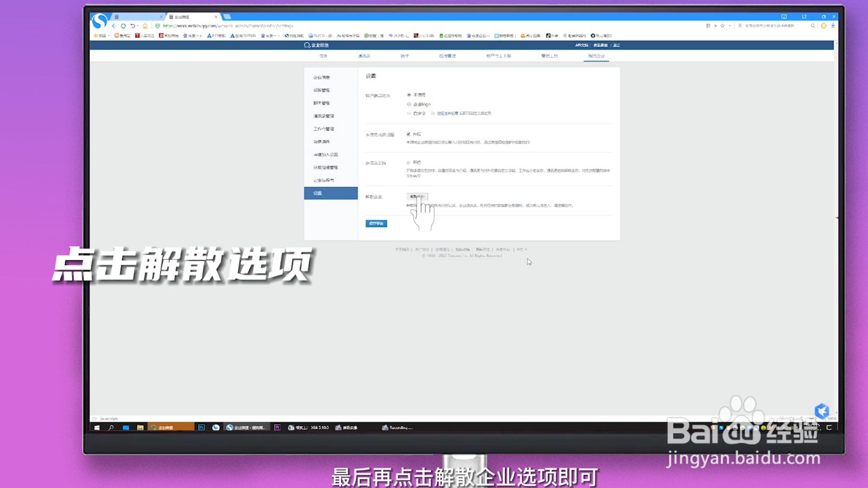The height and width of the screenshot is (488, 868).
Task: Click the search magnifier at the top right
Action: 813,25
